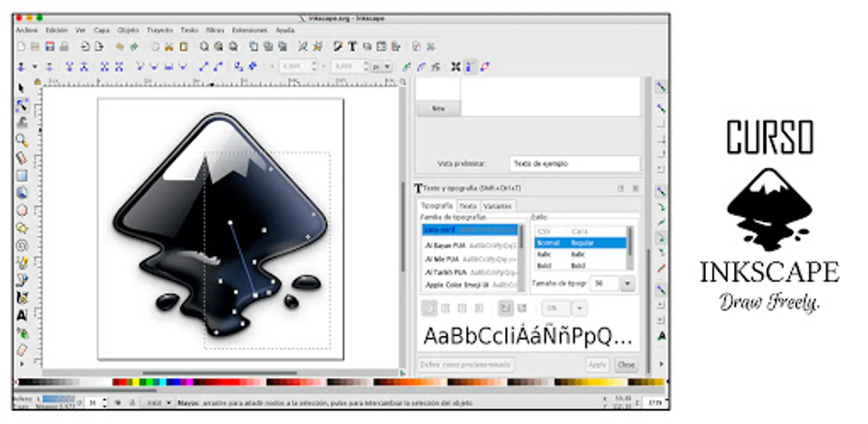Toggle justify text alignment button
The height and width of the screenshot is (424, 868).
click(x=479, y=309)
